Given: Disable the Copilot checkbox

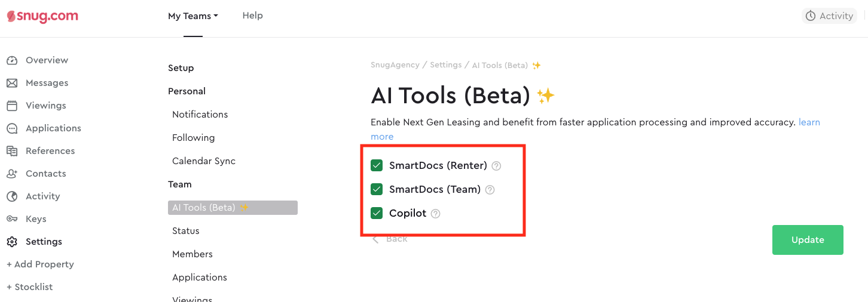Looking at the screenshot, I should pyautogui.click(x=377, y=213).
